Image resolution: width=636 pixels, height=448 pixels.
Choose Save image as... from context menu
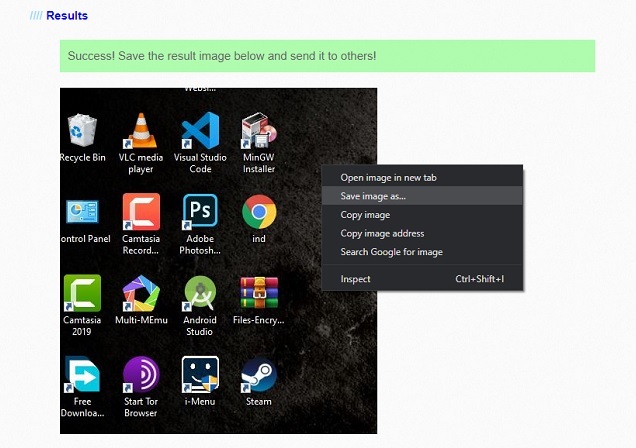pyautogui.click(x=422, y=196)
